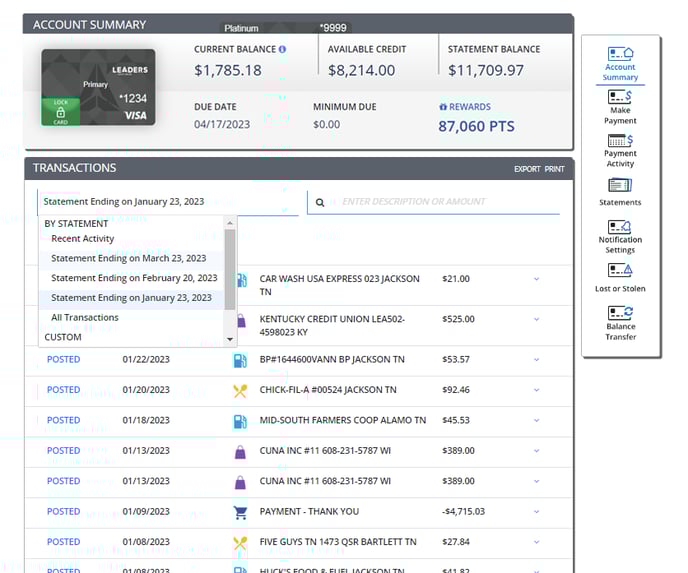Click the $21.00 amount

click(x=456, y=279)
